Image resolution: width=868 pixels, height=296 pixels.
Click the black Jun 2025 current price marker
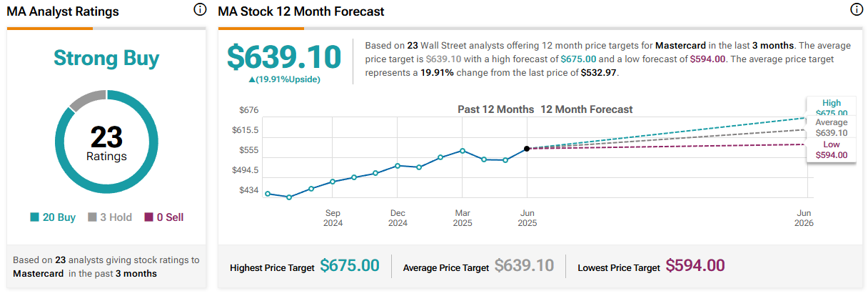[x=527, y=149]
